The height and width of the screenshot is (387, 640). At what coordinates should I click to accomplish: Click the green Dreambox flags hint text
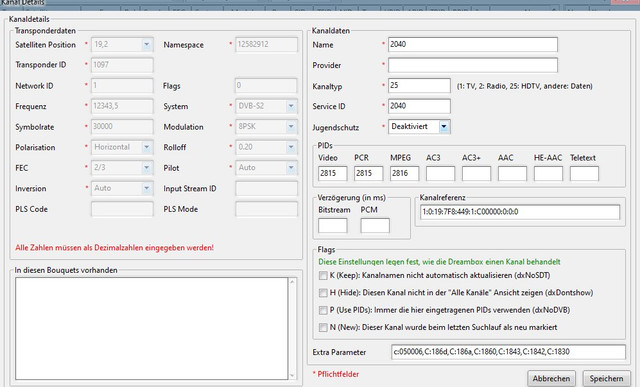(439, 262)
